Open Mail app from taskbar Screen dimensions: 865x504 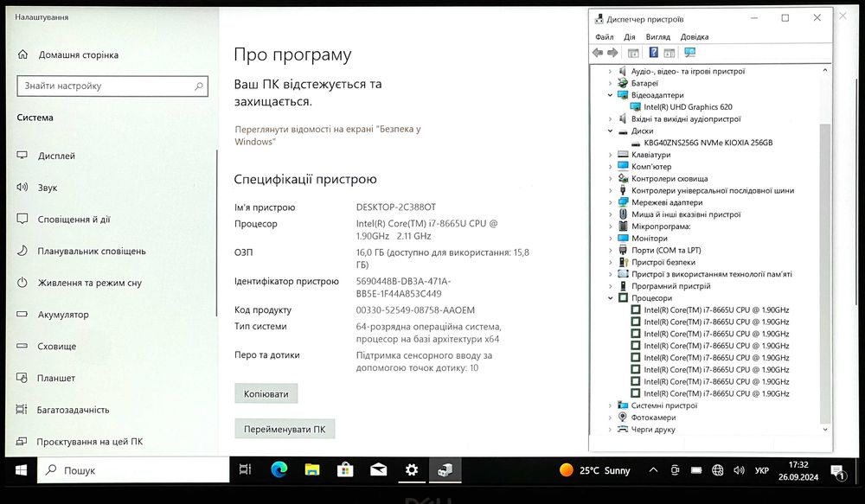[x=379, y=469]
